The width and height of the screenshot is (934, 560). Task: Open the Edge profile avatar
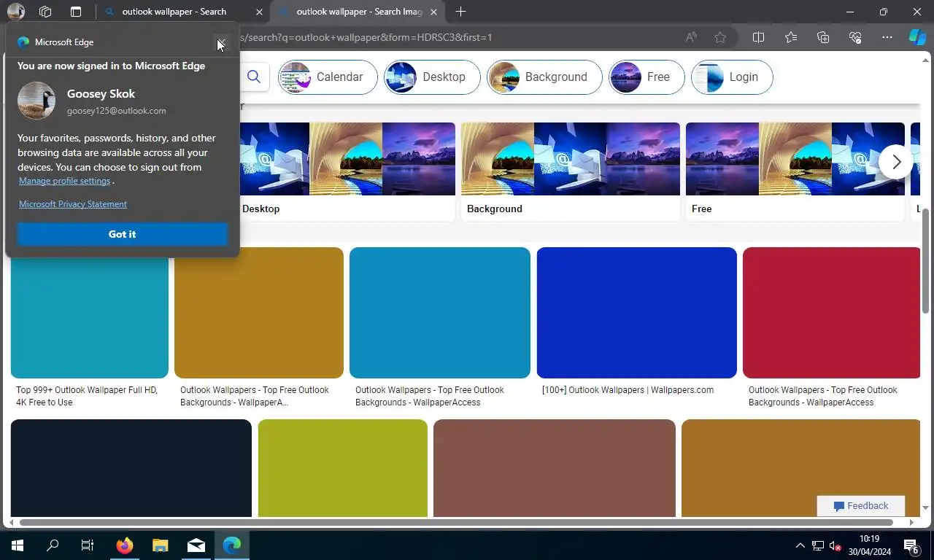(x=15, y=12)
